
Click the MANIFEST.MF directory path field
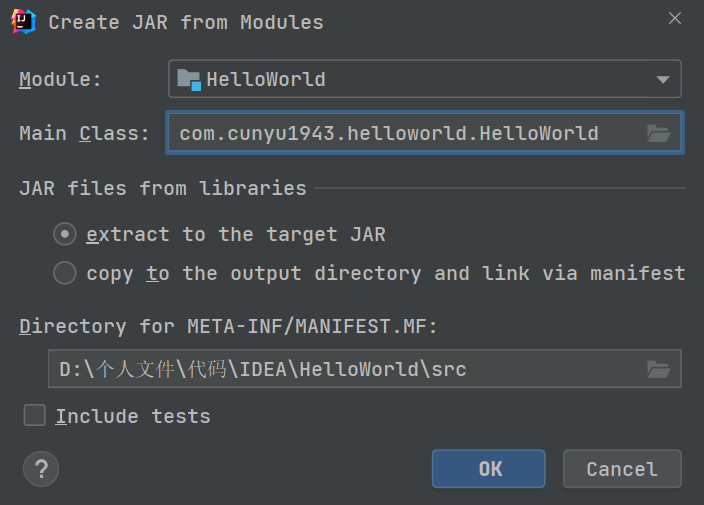[340, 369]
